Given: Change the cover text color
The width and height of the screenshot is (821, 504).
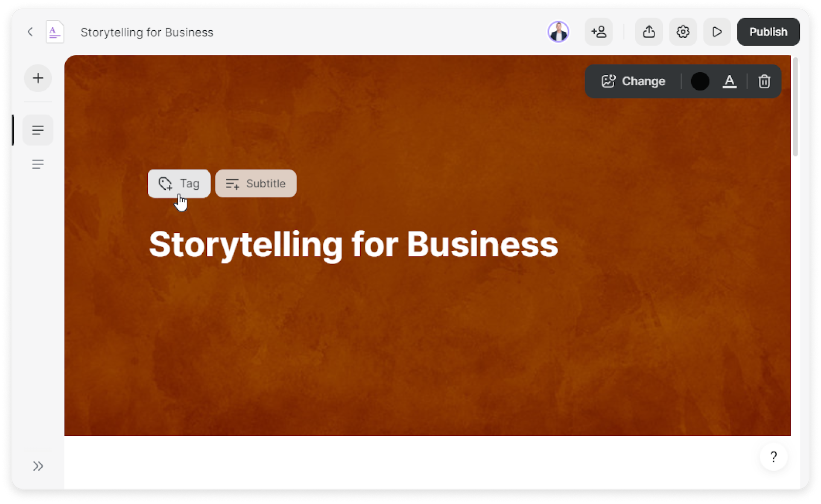Looking at the screenshot, I should coord(729,82).
